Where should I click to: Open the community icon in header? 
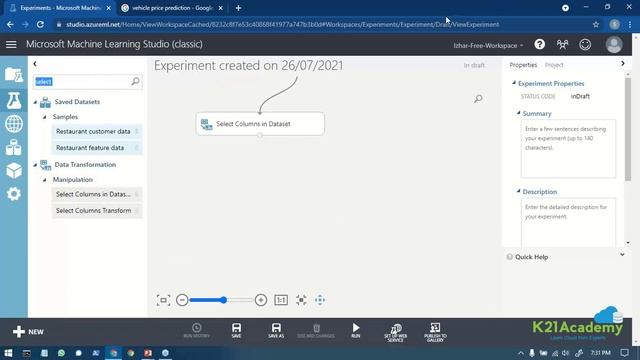coord(562,44)
